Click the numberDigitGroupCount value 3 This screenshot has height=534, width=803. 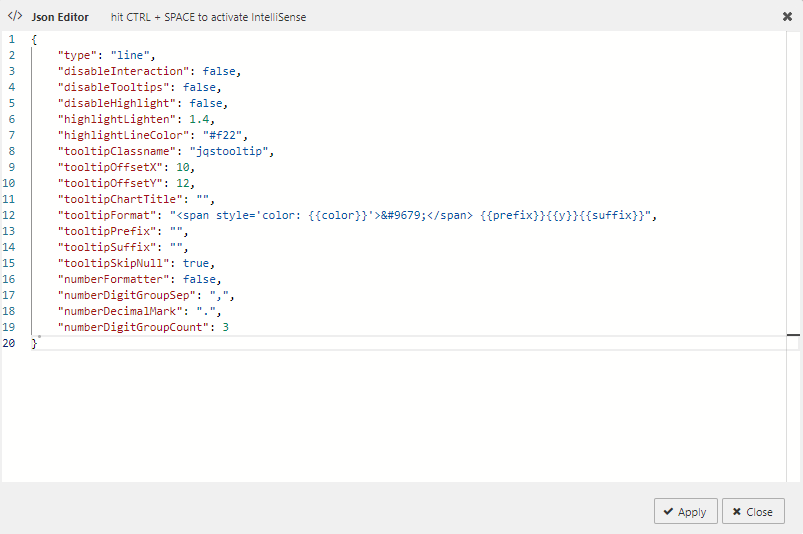click(x=226, y=328)
